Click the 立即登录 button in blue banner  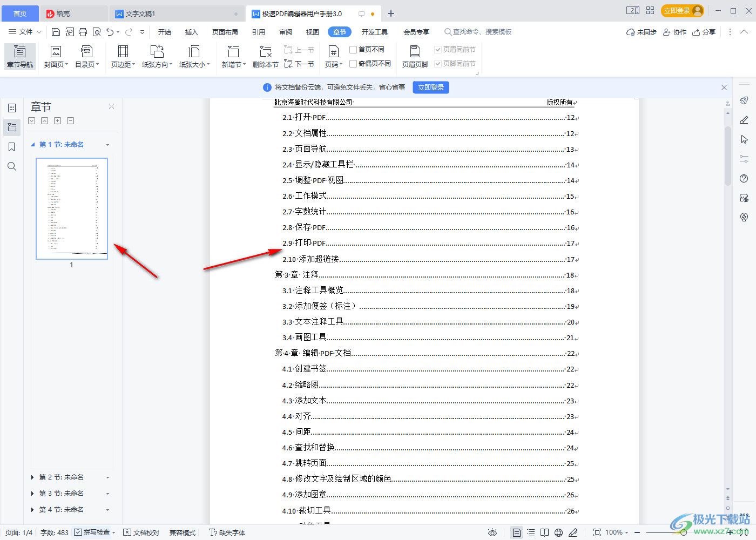(431, 87)
